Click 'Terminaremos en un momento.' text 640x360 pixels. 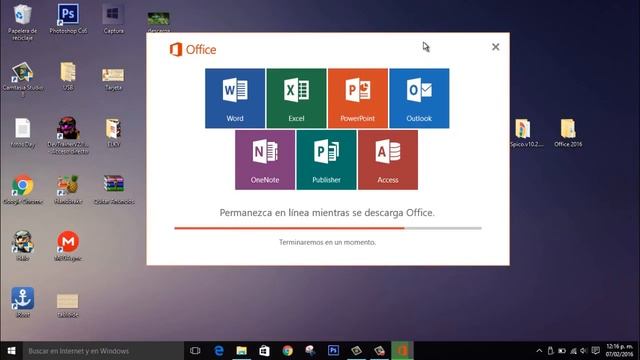pos(327,242)
